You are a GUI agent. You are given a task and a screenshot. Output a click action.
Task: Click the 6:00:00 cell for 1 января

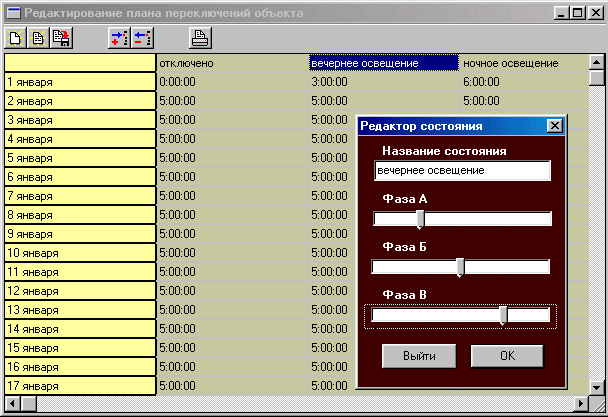click(x=524, y=82)
